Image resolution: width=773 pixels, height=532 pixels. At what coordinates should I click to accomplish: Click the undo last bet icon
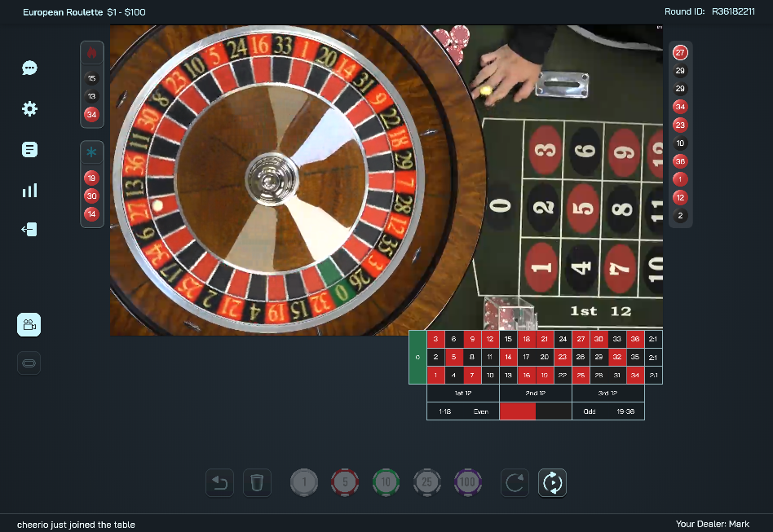click(x=219, y=483)
